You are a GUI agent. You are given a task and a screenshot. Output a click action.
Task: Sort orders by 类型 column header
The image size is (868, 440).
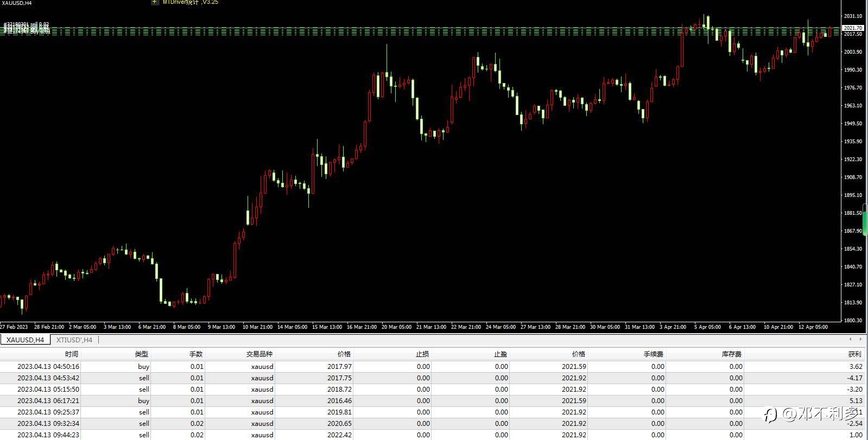[x=142, y=354]
